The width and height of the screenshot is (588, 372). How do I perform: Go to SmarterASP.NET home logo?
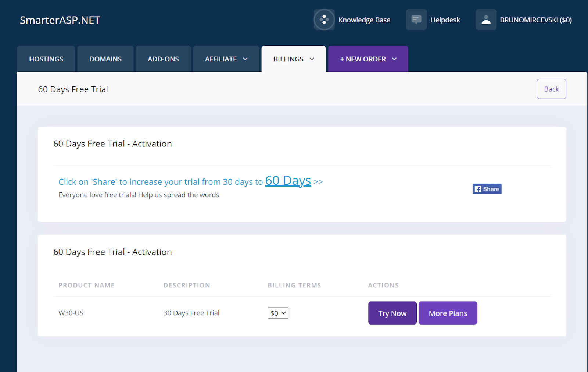coord(60,20)
